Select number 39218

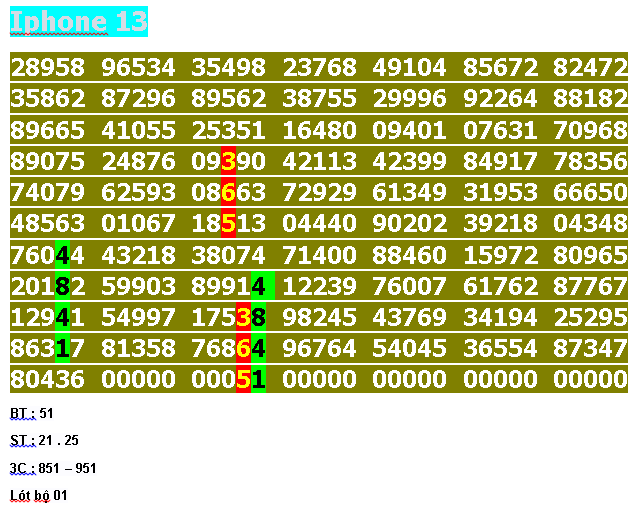tap(500, 224)
